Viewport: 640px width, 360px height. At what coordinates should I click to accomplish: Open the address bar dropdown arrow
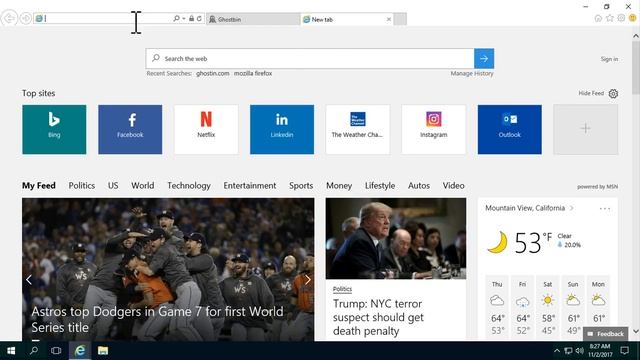[184, 18]
